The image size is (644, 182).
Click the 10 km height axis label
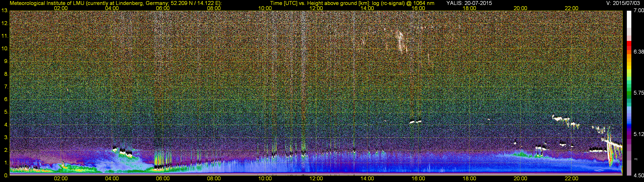5,49
